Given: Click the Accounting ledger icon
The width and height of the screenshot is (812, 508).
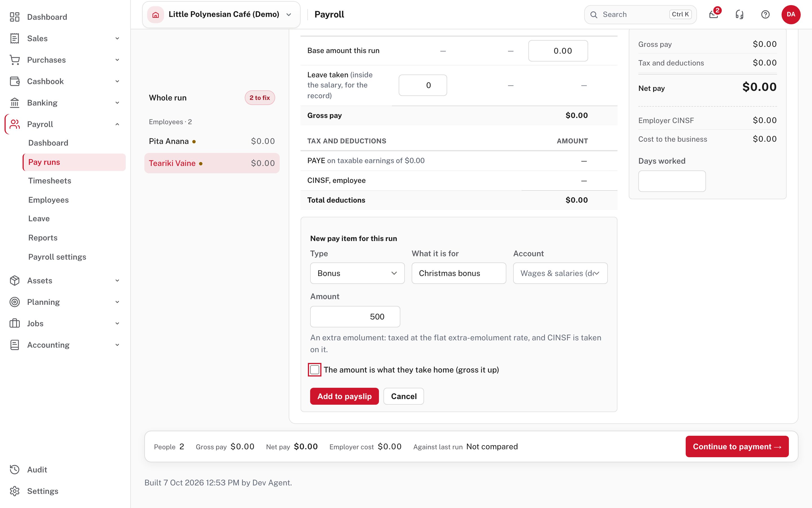Looking at the screenshot, I should point(14,345).
